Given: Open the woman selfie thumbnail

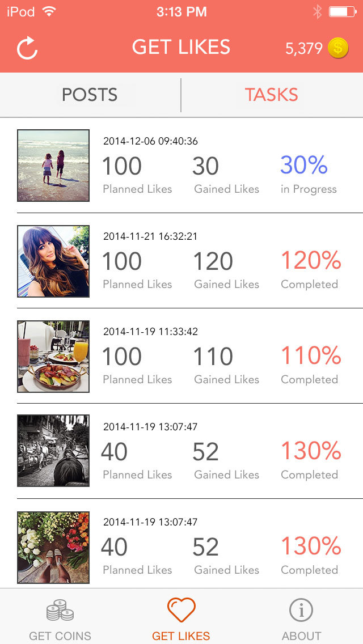Looking at the screenshot, I should [53, 261].
